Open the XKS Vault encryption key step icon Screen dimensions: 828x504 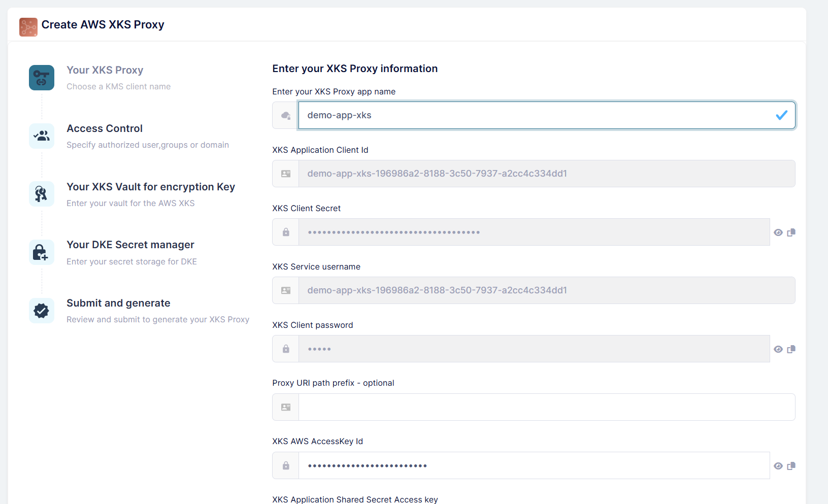coord(42,194)
